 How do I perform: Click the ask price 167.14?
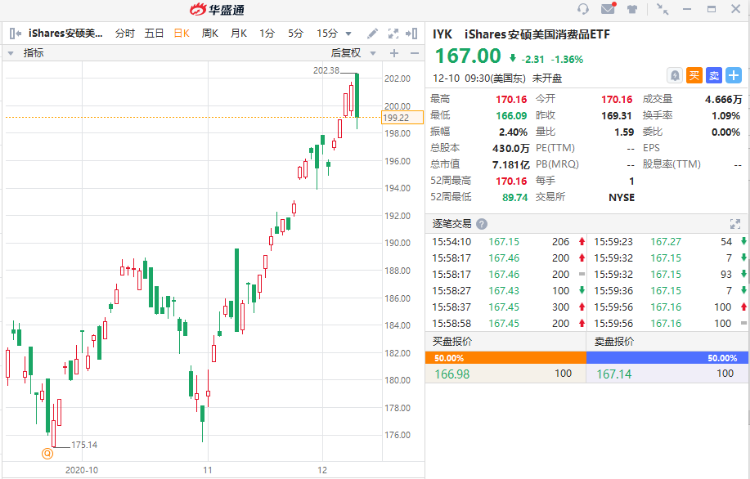(x=614, y=374)
